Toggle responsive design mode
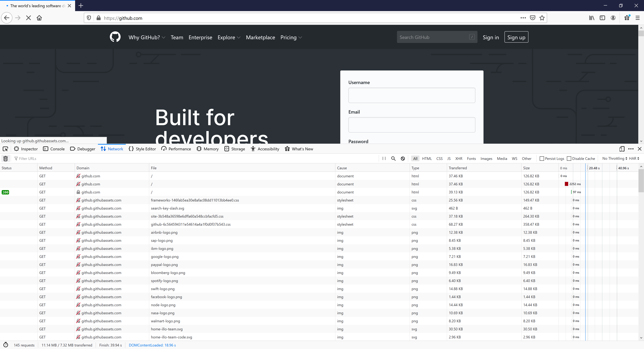This screenshot has width=644, height=349. pos(622,149)
